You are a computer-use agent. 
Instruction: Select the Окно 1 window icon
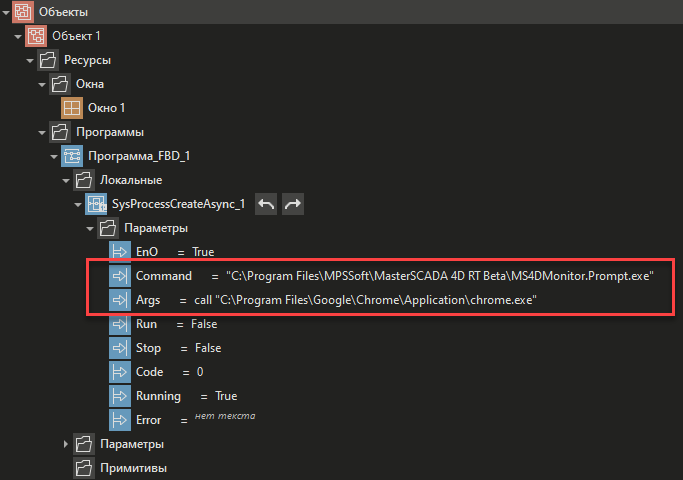pos(72,108)
